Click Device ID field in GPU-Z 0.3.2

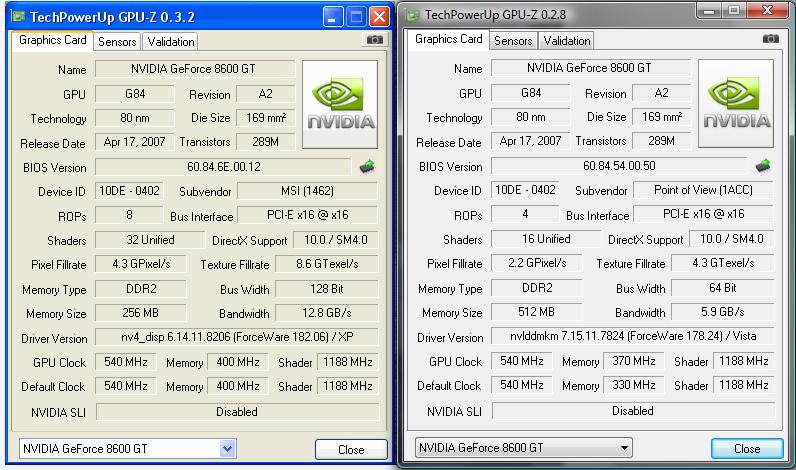click(129, 191)
